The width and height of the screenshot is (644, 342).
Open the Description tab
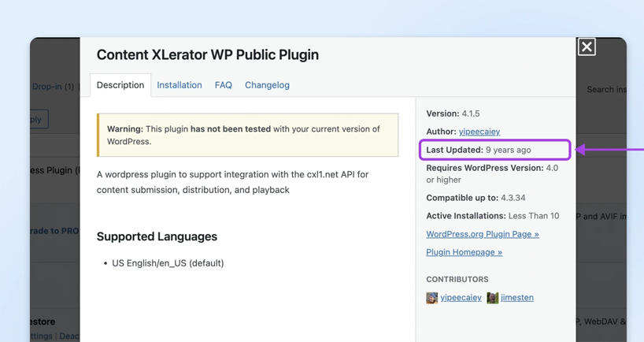[x=120, y=85]
